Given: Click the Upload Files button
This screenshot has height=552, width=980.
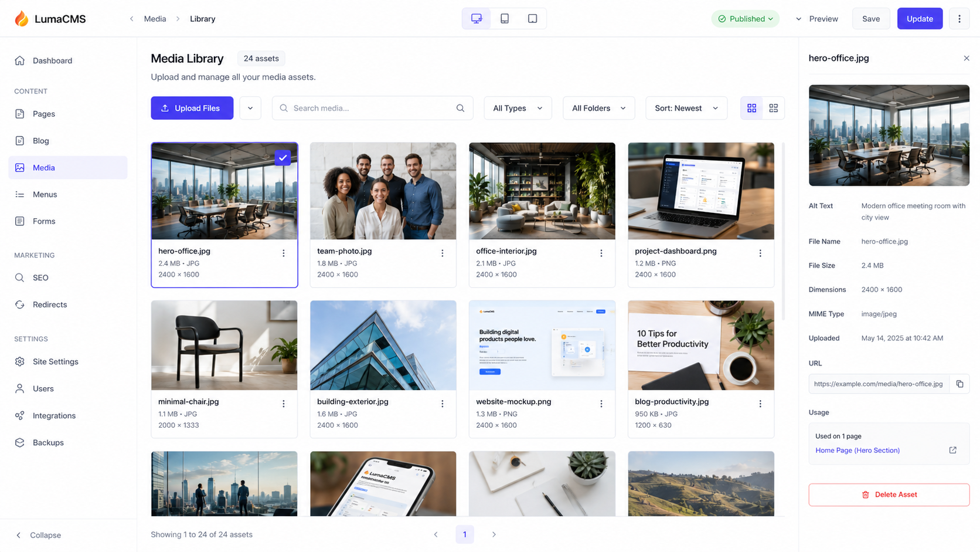Looking at the screenshot, I should pos(192,108).
